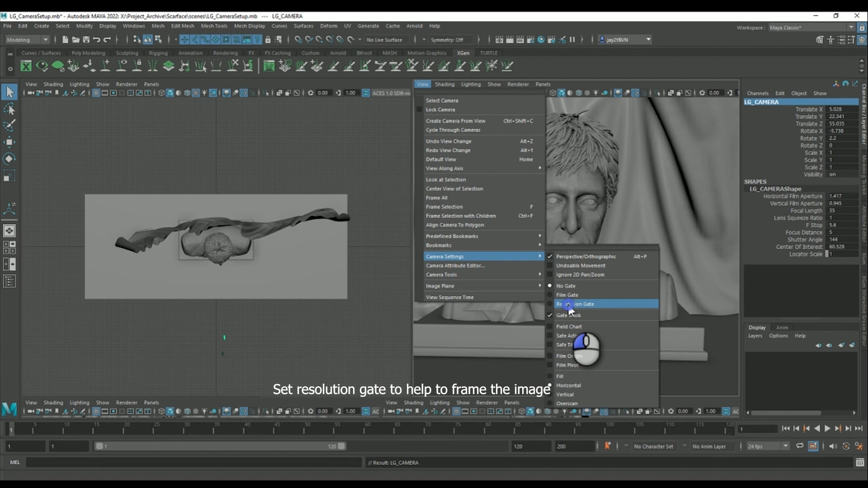Select the Film Gate radio option

point(567,295)
